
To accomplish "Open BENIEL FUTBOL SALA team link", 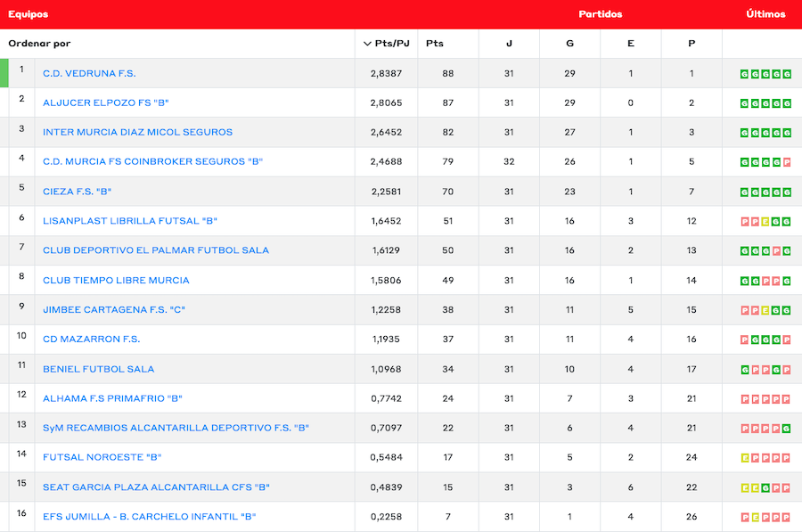I will tap(98, 369).
